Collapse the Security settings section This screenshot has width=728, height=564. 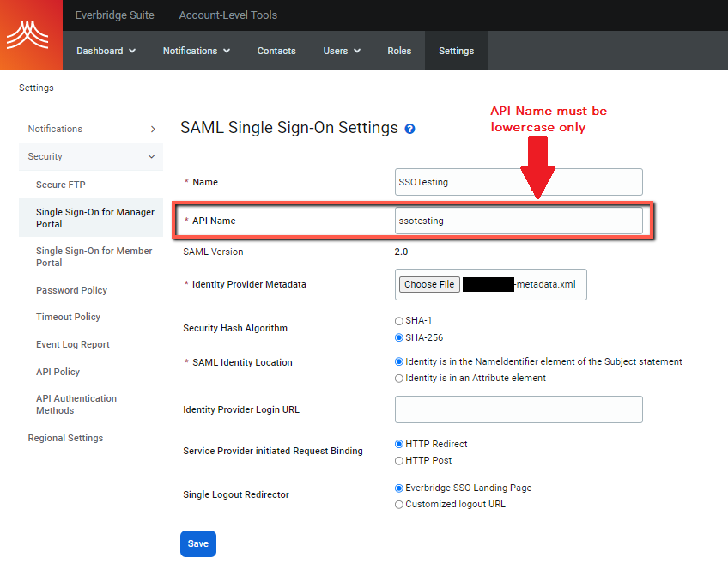(90, 156)
